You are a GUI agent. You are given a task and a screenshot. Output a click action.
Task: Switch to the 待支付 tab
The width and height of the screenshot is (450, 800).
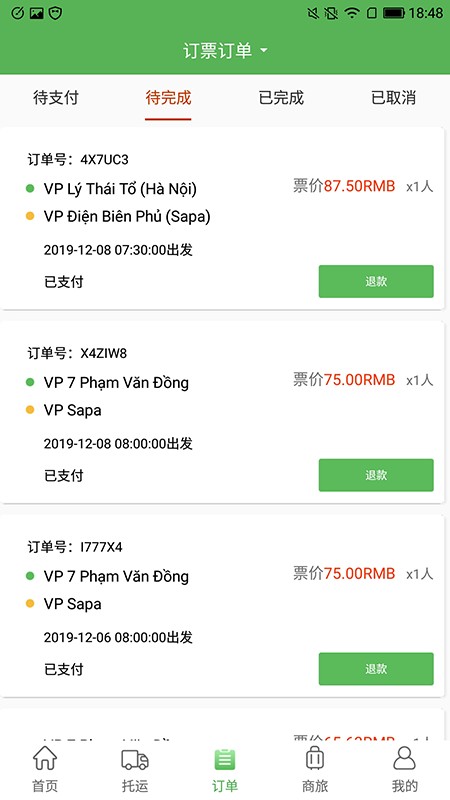coord(56,97)
